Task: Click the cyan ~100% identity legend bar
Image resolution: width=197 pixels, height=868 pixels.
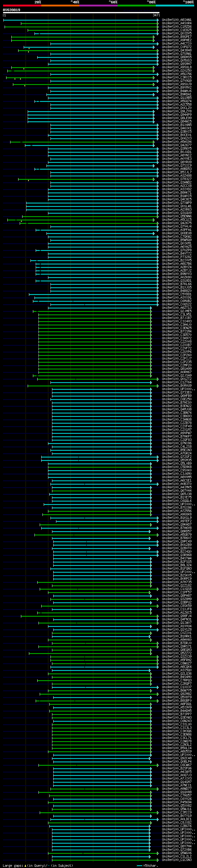Action: (x=175, y=6)
